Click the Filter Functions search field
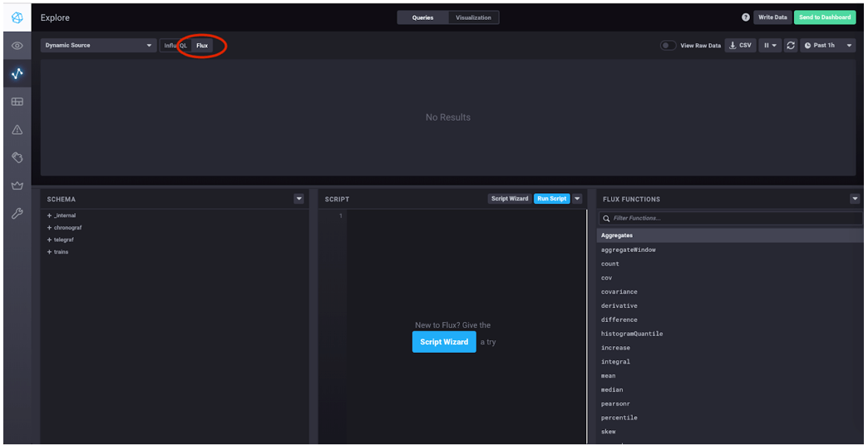Image resolution: width=868 pixels, height=446 pixels. (732, 218)
